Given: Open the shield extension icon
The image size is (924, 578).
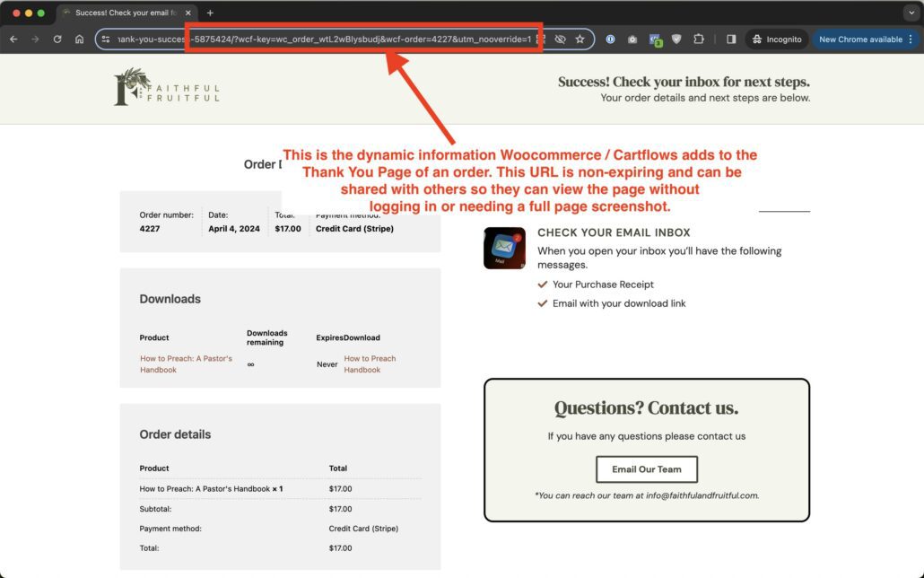Looking at the screenshot, I should (x=676, y=39).
